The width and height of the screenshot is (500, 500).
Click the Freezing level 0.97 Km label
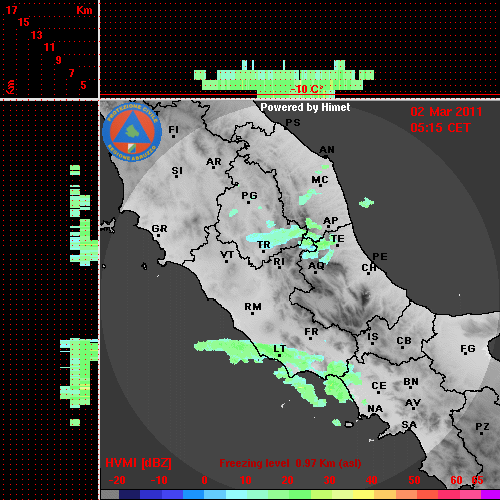(x=290, y=463)
